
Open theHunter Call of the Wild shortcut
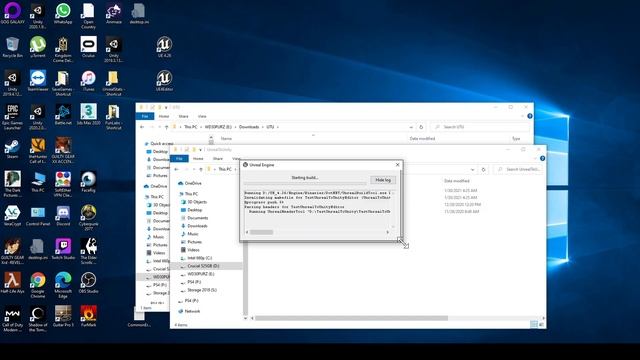coord(38,151)
